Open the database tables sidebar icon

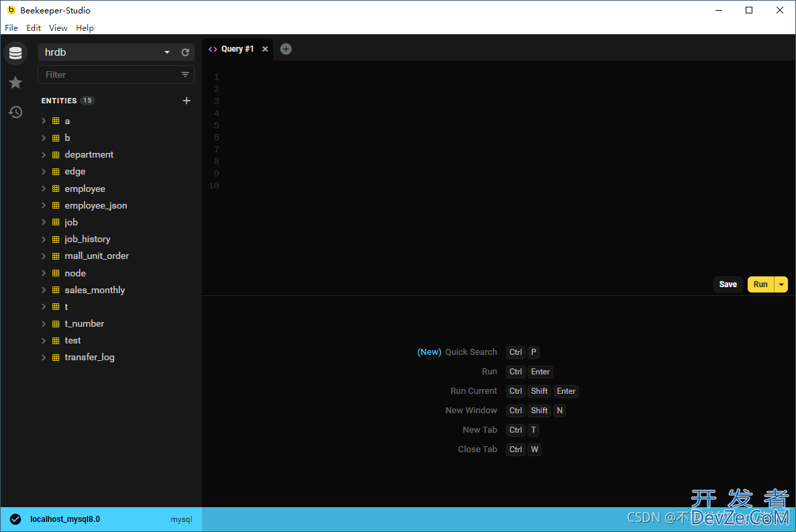pos(15,53)
